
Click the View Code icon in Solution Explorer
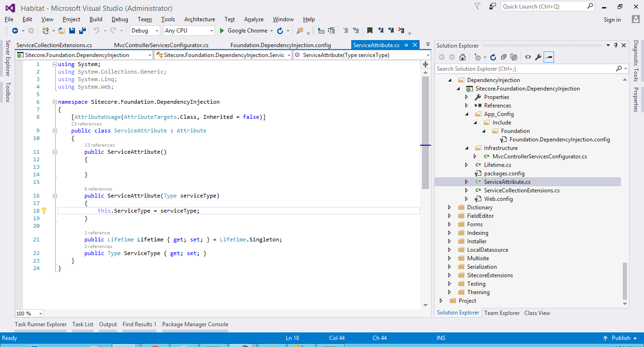coord(528,57)
